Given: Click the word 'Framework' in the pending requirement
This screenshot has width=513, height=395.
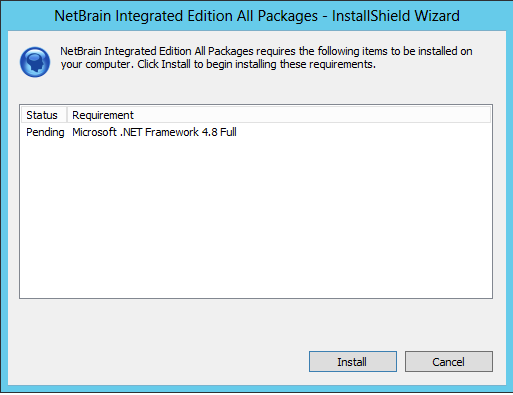Looking at the screenshot, I should click(x=172, y=132).
